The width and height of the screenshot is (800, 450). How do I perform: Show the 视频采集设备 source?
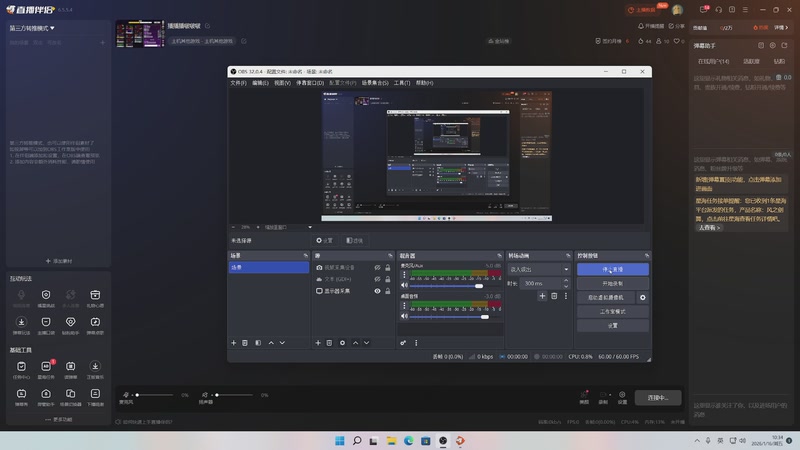pyautogui.click(x=377, y=268)
